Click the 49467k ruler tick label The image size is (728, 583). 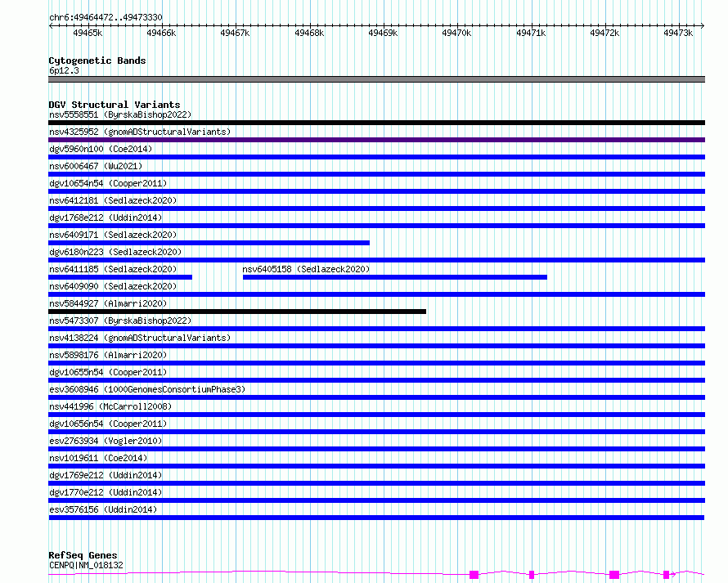click(x=235, y=33)
